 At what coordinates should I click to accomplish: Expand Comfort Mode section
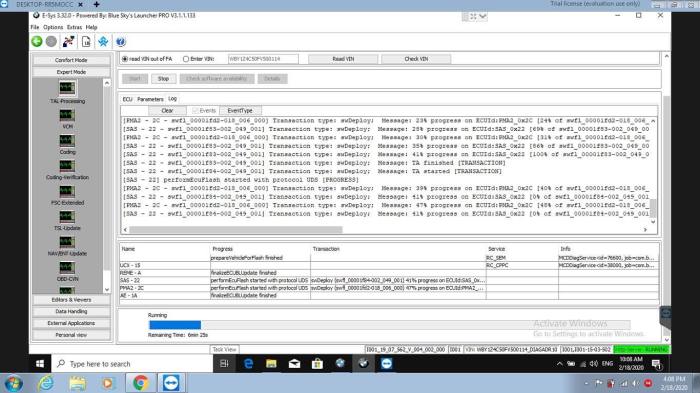coord(71,60)
